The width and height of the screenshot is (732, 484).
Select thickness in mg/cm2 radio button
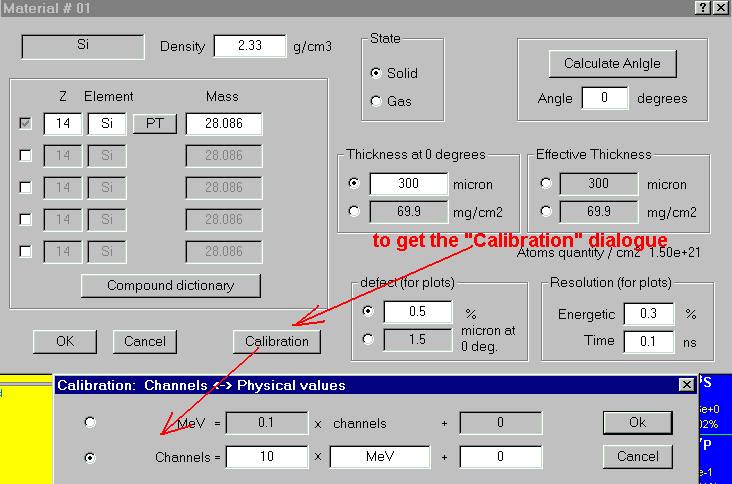pos(352,211)
